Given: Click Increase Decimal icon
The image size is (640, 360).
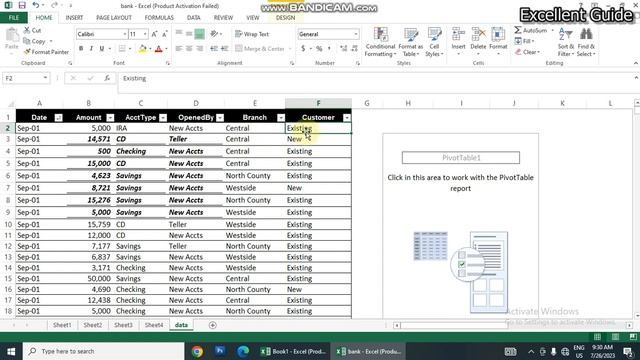Looking at the screenshot, I should (x=344, y=49).
